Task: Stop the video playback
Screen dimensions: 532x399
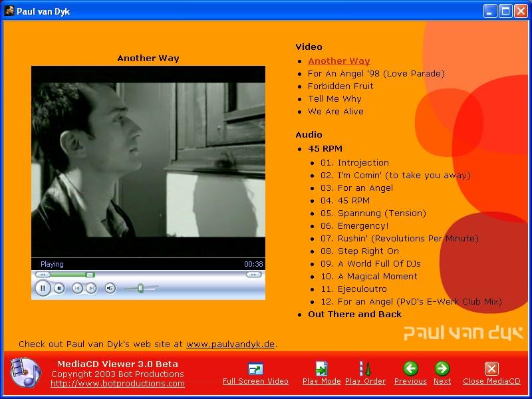Action: pos(59,289)
